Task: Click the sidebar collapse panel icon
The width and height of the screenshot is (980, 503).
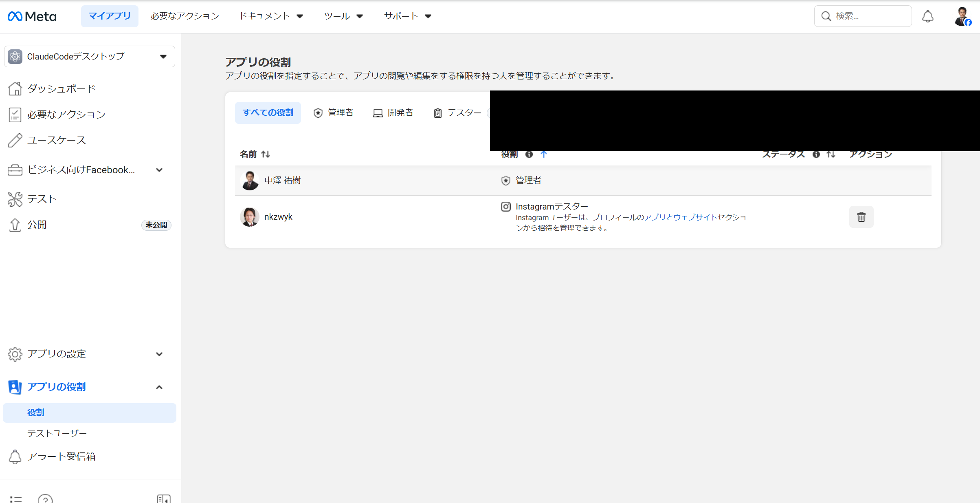Action: tap(164, 499)
